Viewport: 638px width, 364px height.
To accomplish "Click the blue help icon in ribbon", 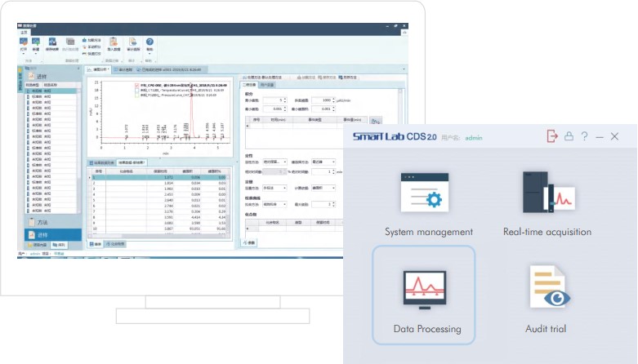I will coord(149,42).
